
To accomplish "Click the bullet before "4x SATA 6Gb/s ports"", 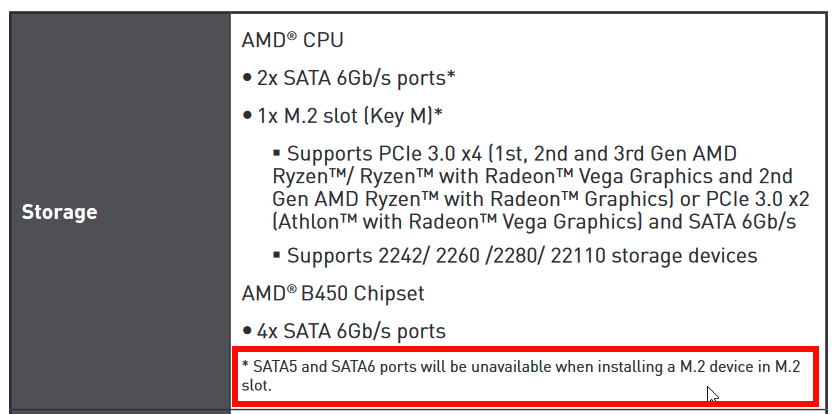I will click(247, 331).
